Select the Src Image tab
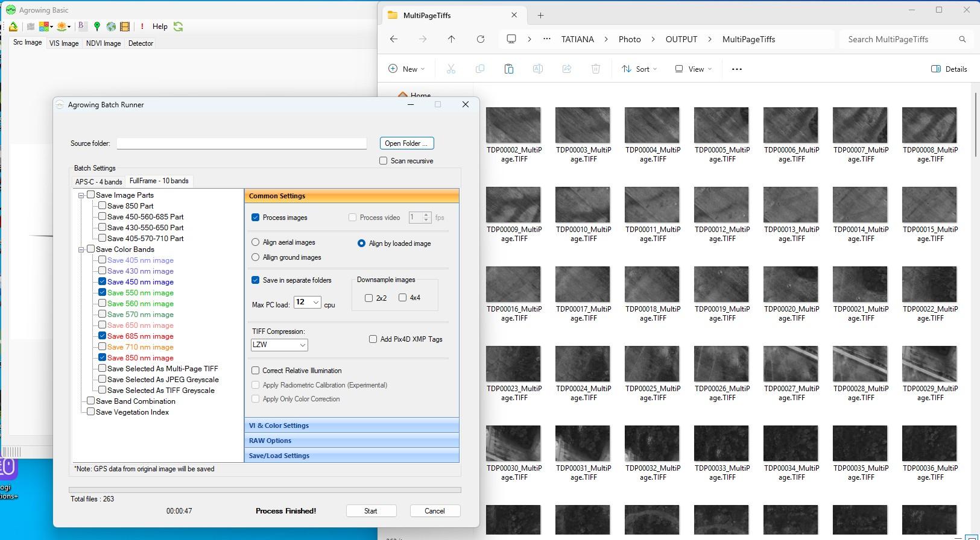This screenshot has height=540, width=980. pyautogui.click(x=28, y=43)
